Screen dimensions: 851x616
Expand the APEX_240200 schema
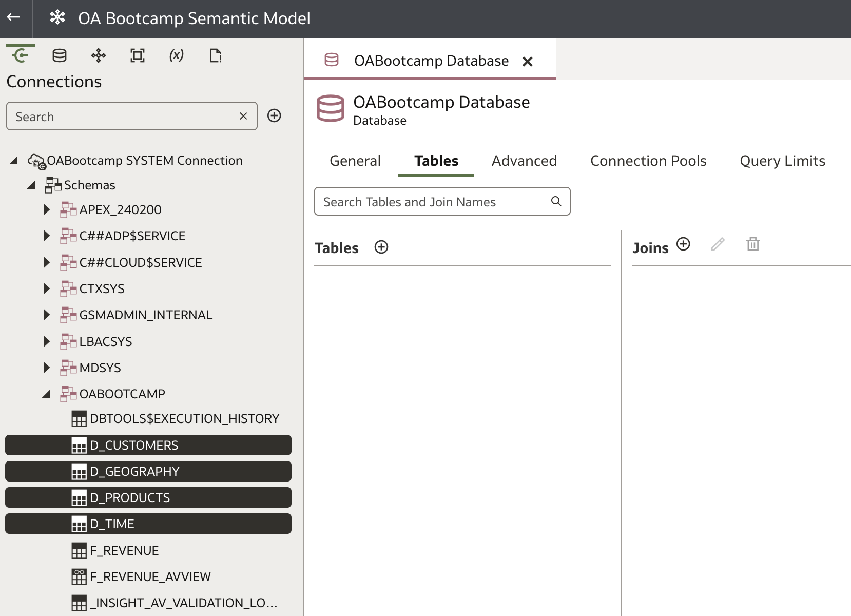47,209
